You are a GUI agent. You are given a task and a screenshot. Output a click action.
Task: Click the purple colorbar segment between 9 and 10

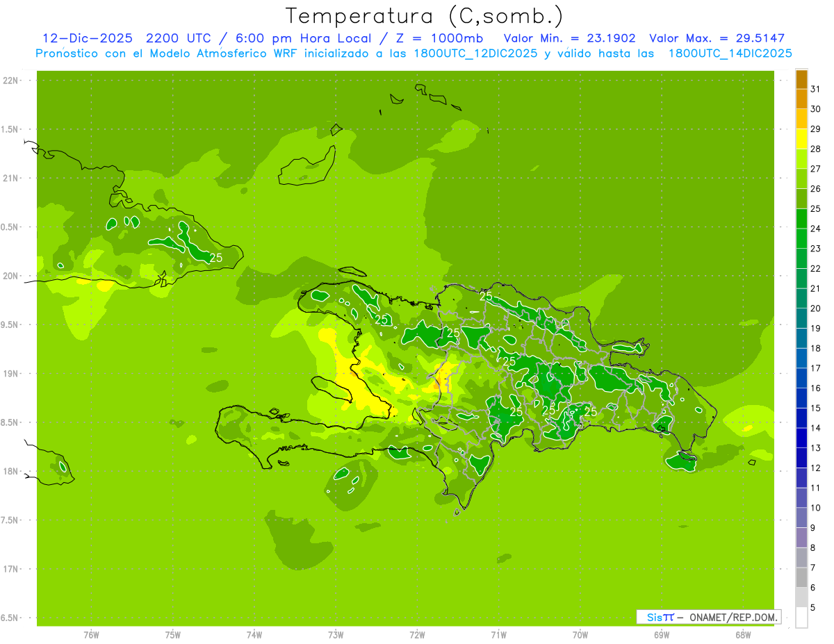[801, 518]
